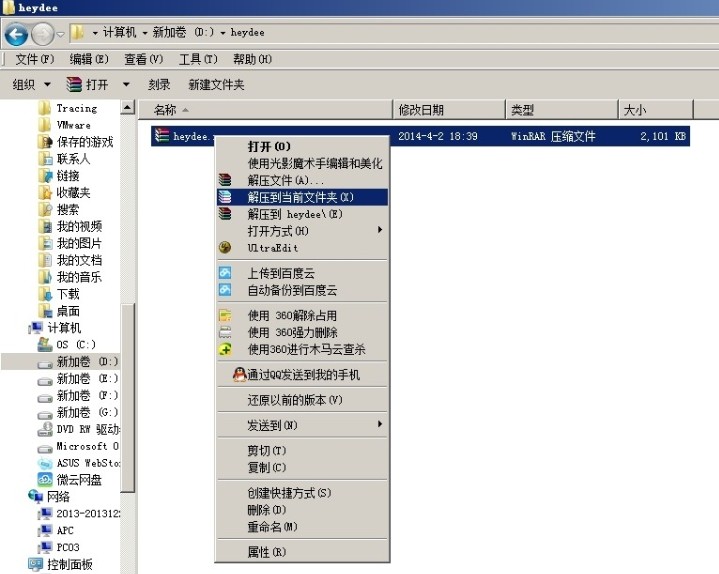Select 我的文档 folder icon
The image size is (719, 574).
[x=45, y=260]
